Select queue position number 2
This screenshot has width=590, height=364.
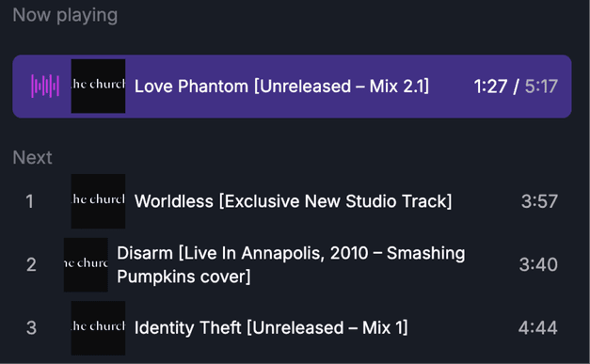point(31,264)
